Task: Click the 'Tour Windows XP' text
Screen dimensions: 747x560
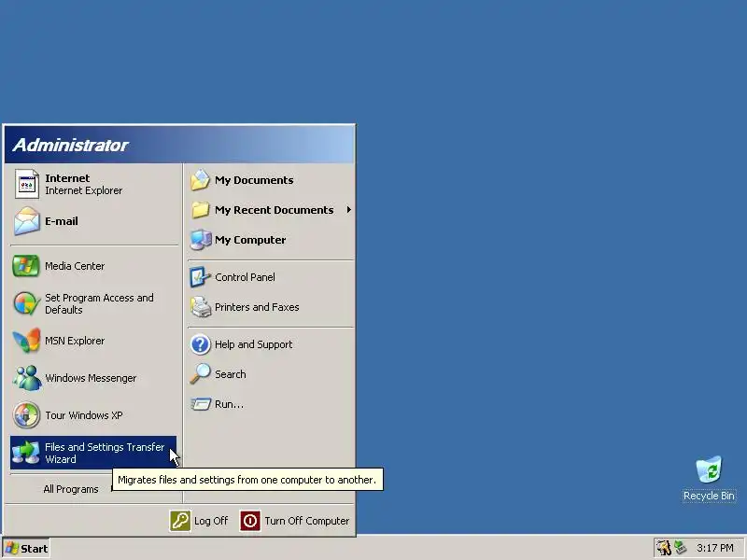Action: (84, 415)
